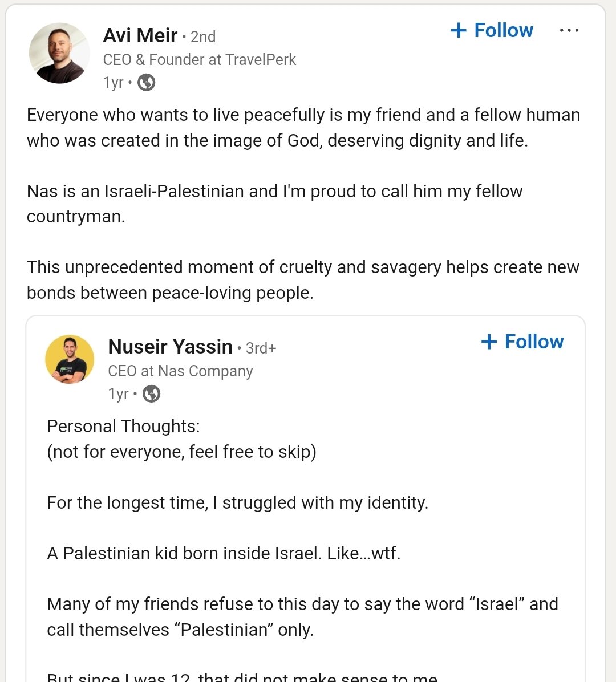Open Avi Meir's profile photo

(59, 54)
